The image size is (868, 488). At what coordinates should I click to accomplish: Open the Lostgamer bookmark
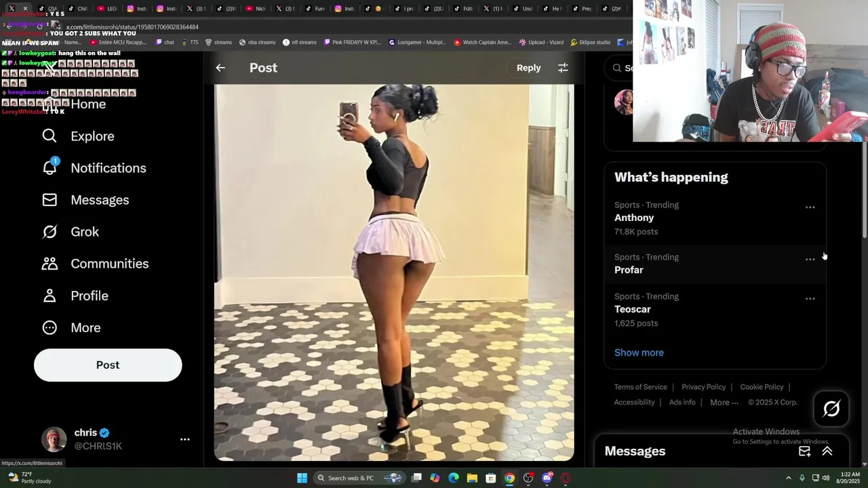(x=417, y=42)
